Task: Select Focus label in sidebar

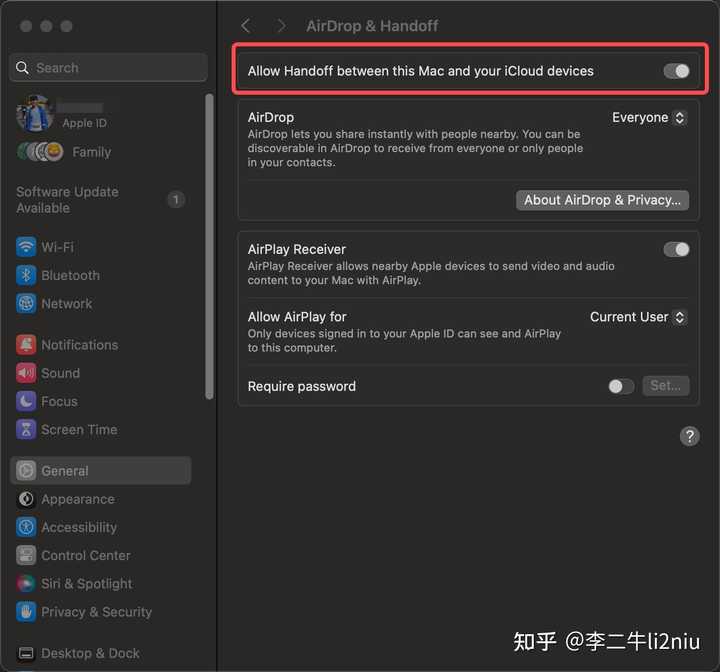Action: [60, 401]
